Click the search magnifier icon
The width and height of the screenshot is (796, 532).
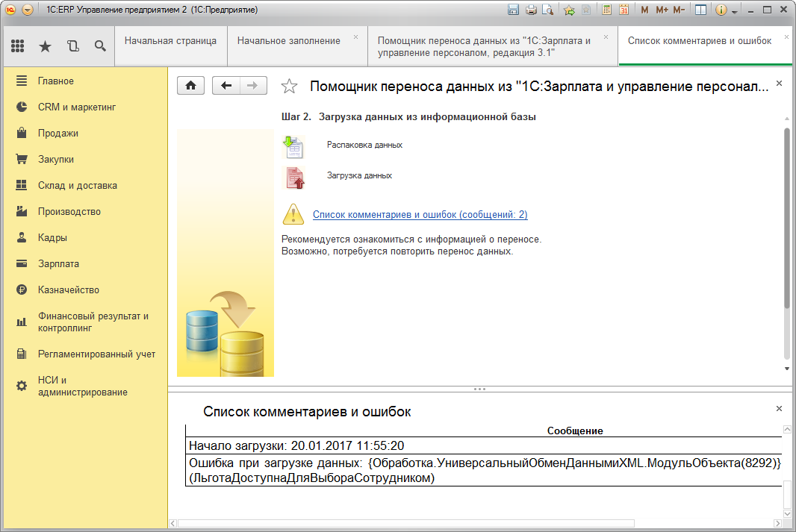tap(100, 46)
